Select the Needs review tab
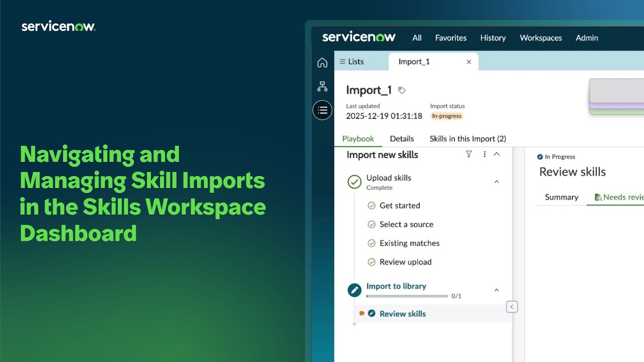This screenshot has width=644, height=362. coord(619,197)
